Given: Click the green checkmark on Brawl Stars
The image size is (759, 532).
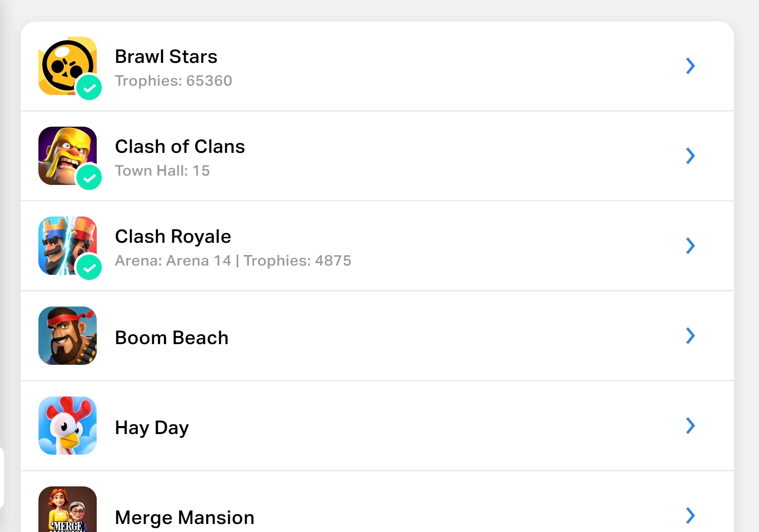Looking at the screenshot, I should point(89,88).
